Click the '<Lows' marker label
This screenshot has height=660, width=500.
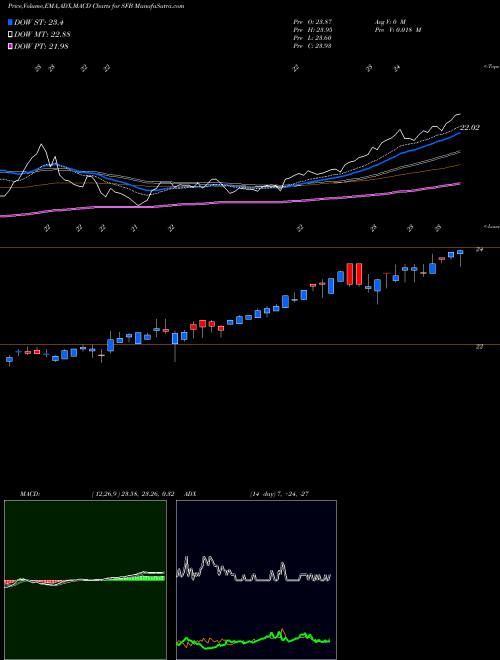click(x=492, y=226)
